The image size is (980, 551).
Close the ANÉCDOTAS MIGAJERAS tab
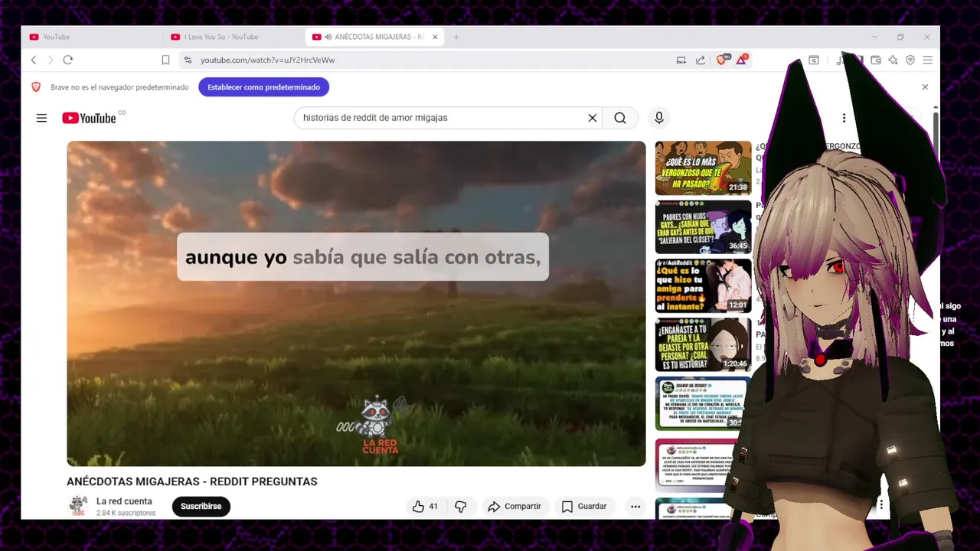click(435, 37)
